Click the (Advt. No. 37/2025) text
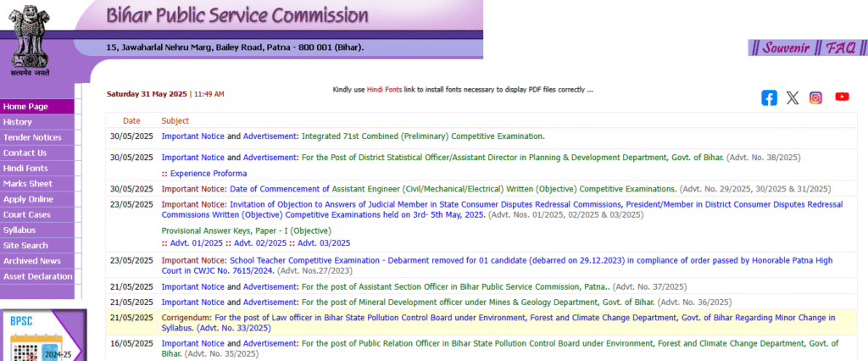This screenshot has width=868, height=361. (x=650, y=286)
